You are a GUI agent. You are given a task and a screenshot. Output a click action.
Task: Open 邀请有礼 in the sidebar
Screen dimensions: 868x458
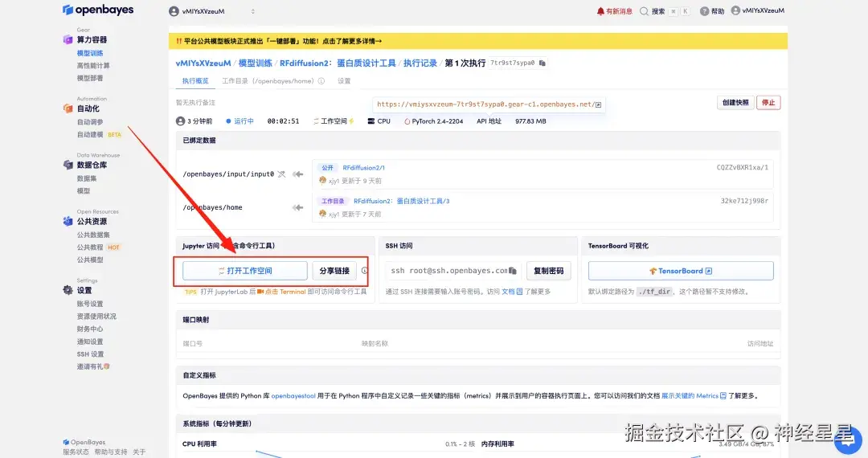pos(93,366)
